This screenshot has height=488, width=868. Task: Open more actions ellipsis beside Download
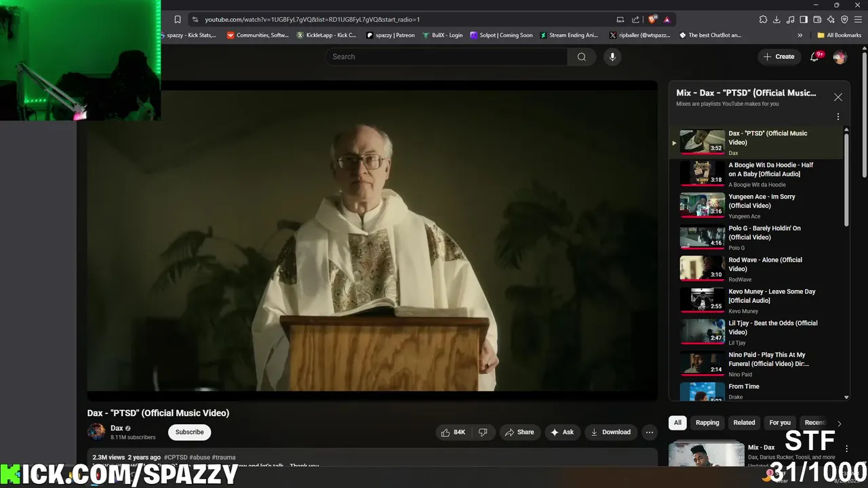(649, 432)
